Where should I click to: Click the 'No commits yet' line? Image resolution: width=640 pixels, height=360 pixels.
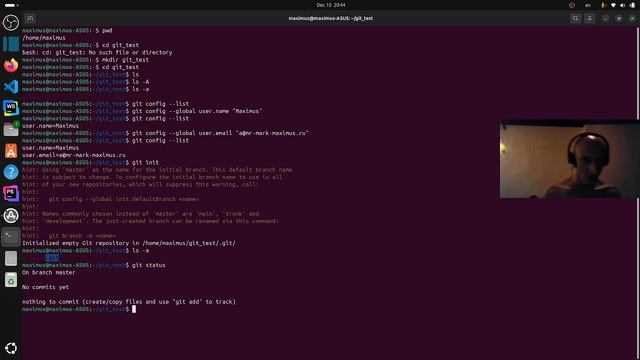pyautogui.click(x=45, y=287)
